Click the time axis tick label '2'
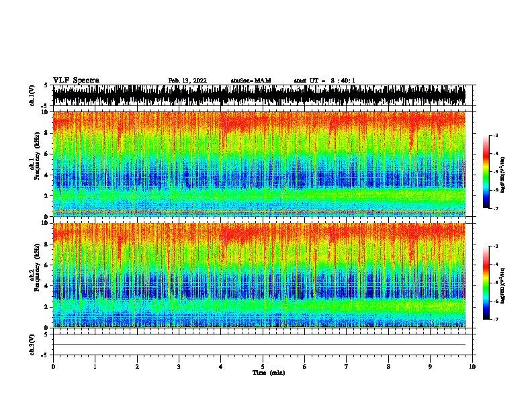Image resolution: width=532 pixels, height=411 pixels. point(137,367)
